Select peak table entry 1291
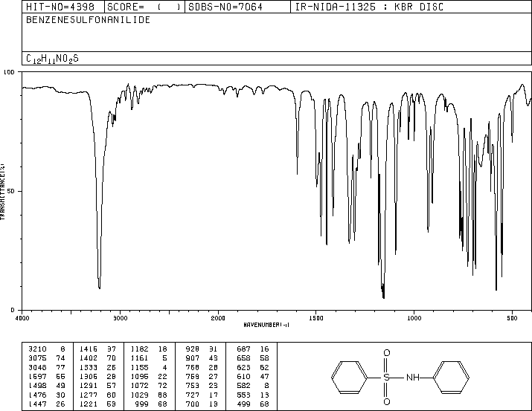The height and width of the screenshot is (411, 532). click(97, 386)
